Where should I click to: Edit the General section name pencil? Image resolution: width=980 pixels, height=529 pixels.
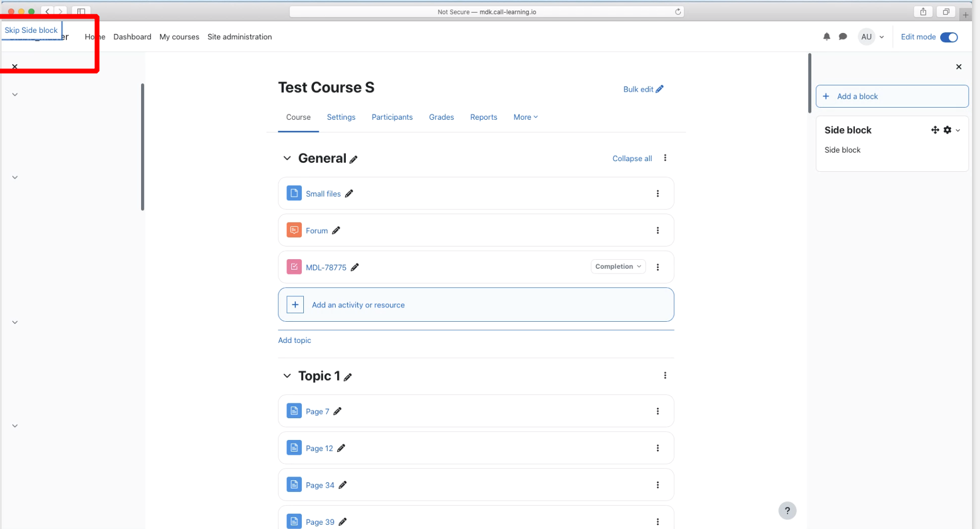(354, 159)
